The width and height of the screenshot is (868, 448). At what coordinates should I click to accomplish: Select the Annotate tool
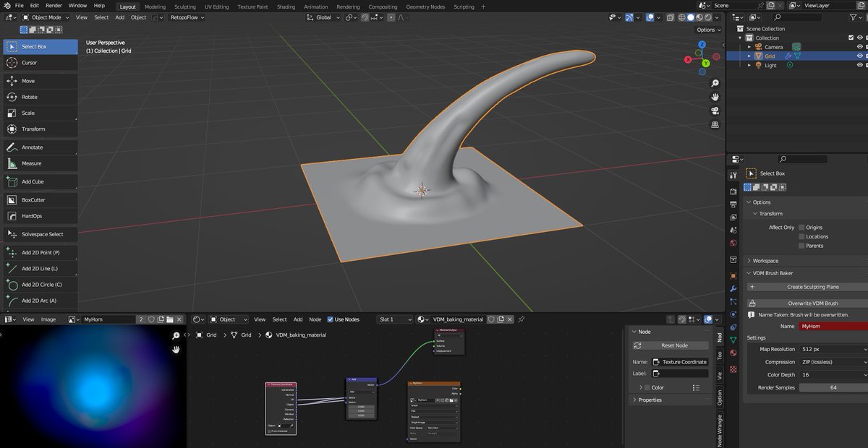point(40,147)
